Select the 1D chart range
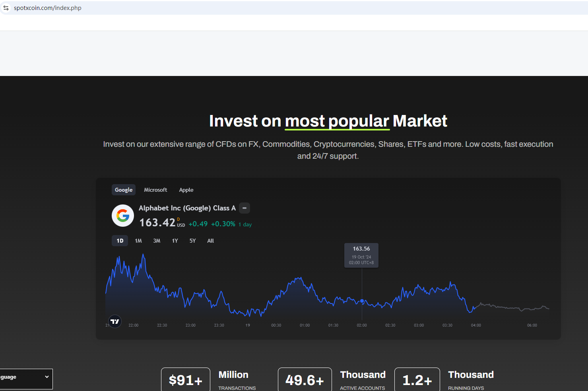Screen dimensions: 588x391 (120, 241)
